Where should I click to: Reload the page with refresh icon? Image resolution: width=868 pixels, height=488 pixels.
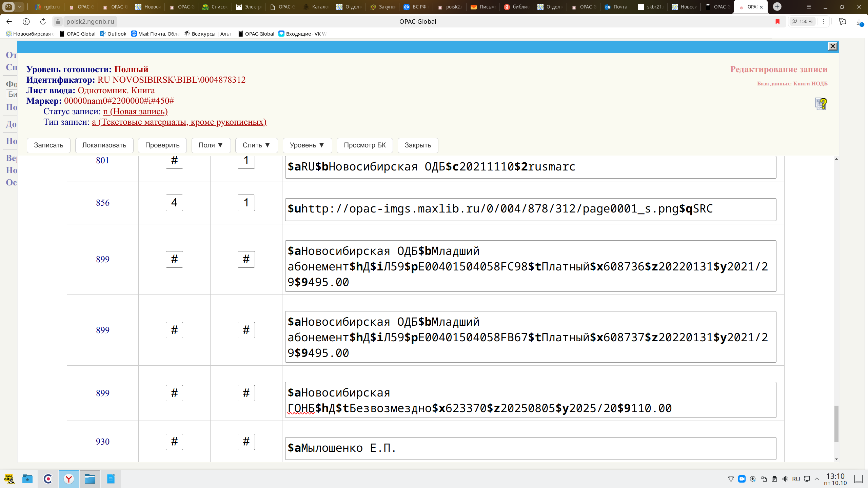(43, 21)
